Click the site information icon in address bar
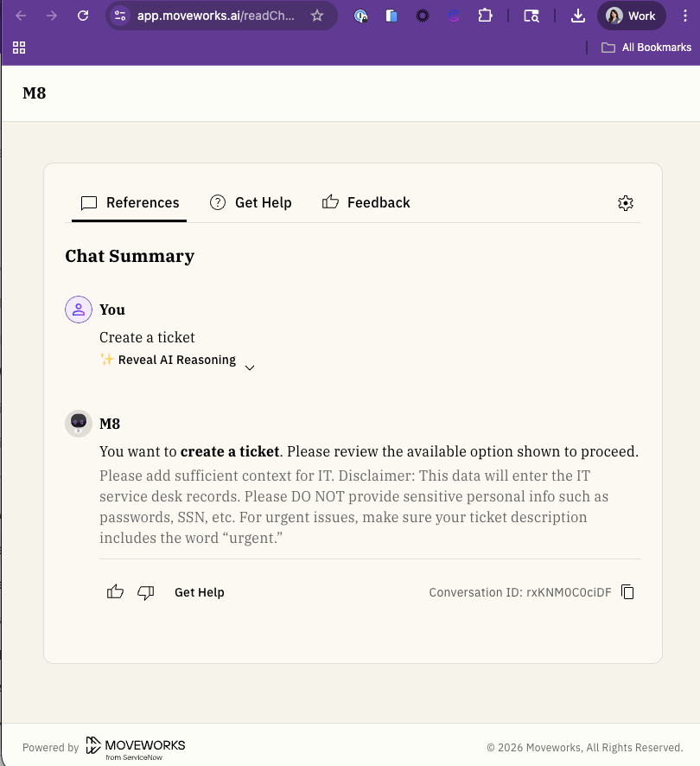The height and width of the screenshot is (766, 700). (x=120, y=16)
